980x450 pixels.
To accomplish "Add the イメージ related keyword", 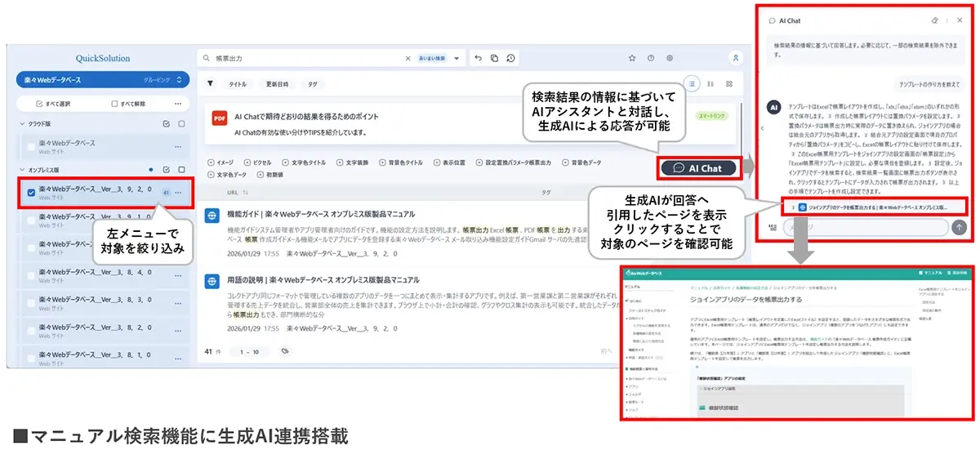I will (221, 163).
